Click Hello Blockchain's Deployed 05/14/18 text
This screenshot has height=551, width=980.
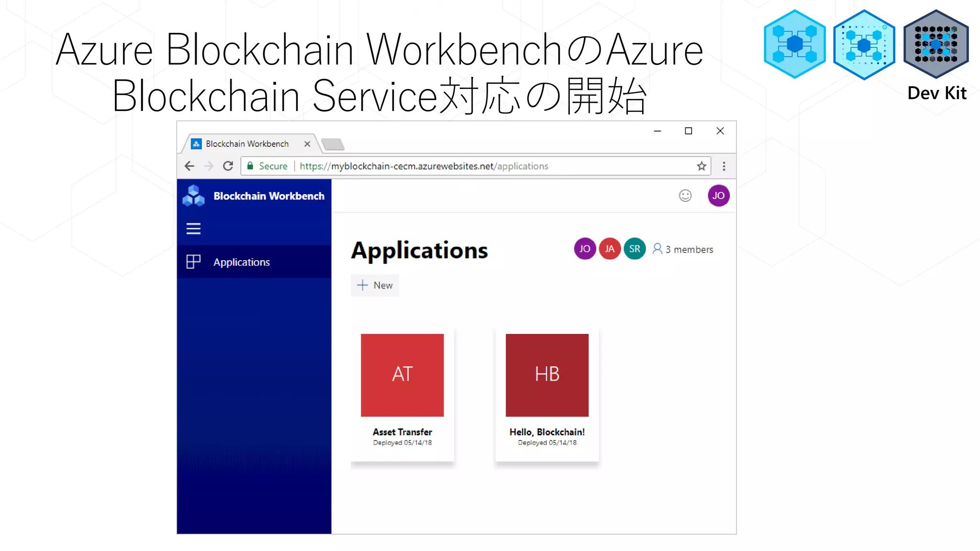(x=547, y=443)
